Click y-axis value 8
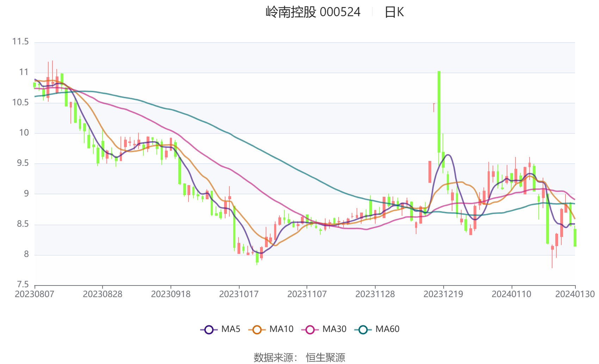Viewport: 599px width, 364px height. [26, 254]
